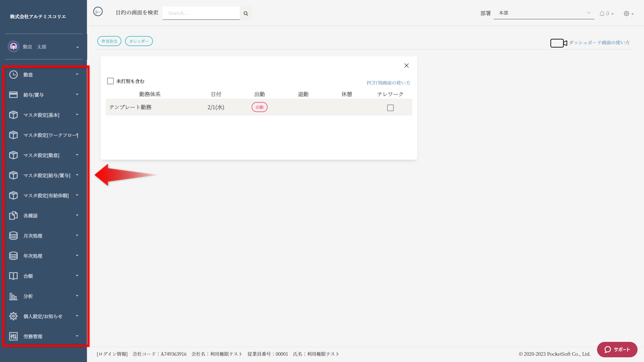Open the PC打刻画面の使い方 link
The height and width of the screenshot is (362, 644).
[x=388, y=83]
